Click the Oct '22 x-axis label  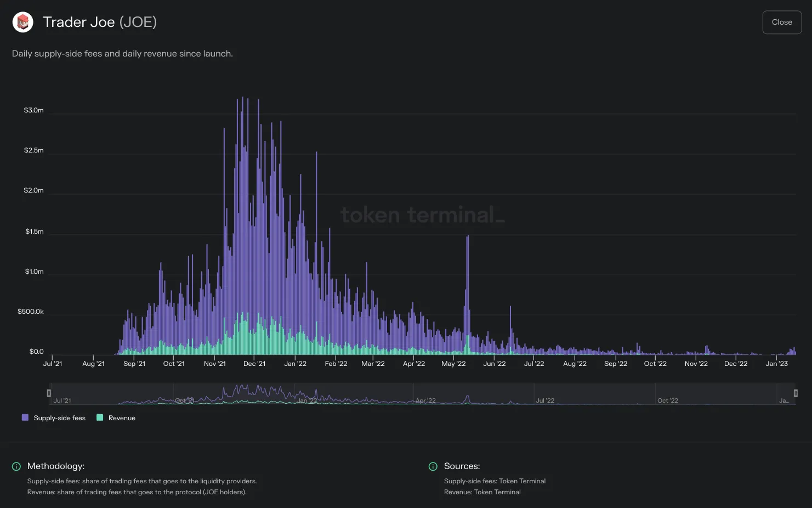click(x=655, y=364)
